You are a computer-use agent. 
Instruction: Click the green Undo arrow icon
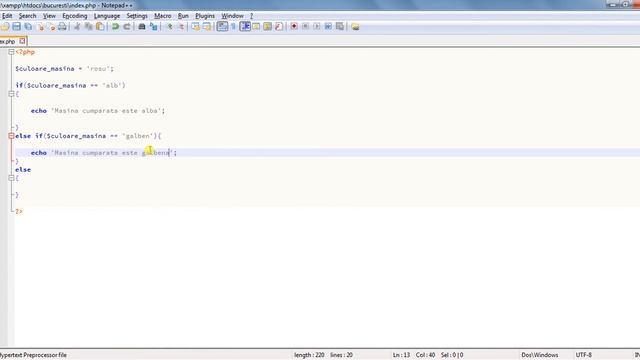coord(115,27)
